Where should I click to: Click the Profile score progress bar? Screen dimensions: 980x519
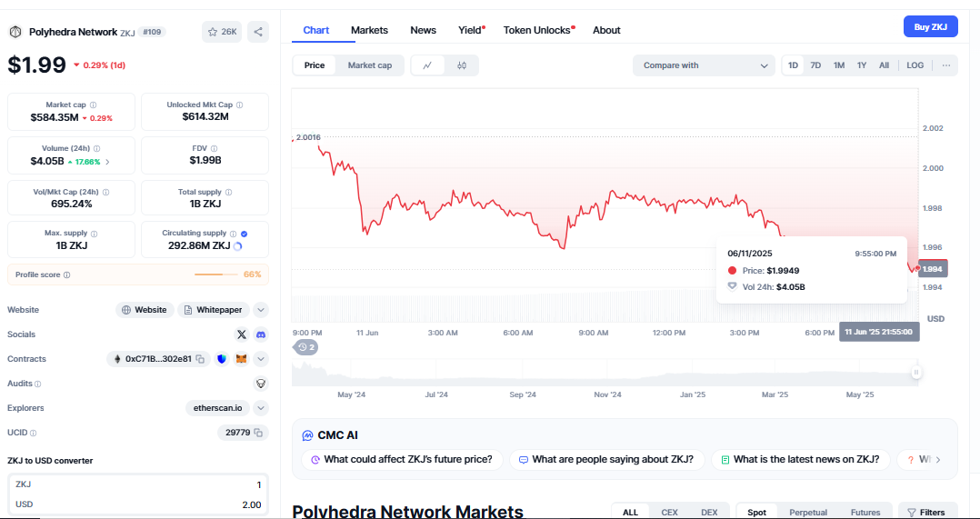tap(216, 274)
